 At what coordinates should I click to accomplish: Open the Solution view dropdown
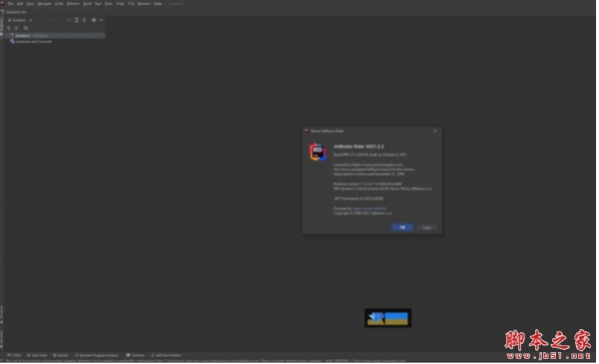(20, 20)
